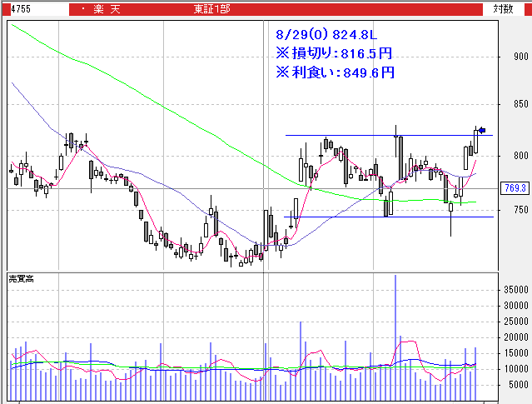Image resolution: width=532 pixels, height=404 pixels.
Task: Click the latest white candlestick near 825
Action: pos(477,140)
